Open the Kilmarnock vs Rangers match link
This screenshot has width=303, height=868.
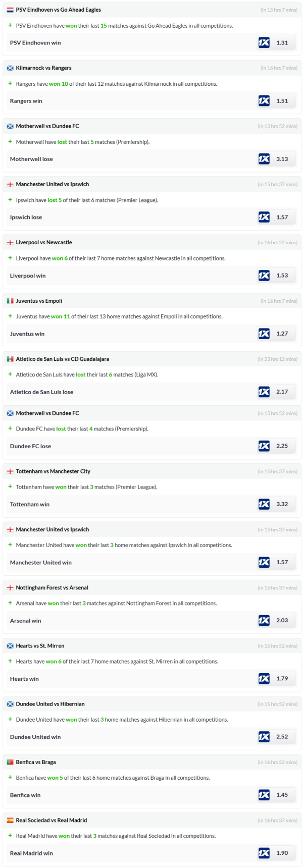(x=43, y=68)
